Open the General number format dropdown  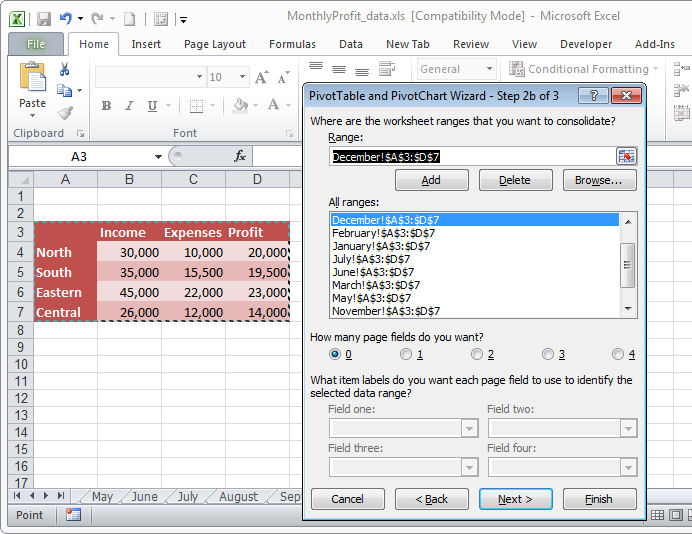click(486, 69)
